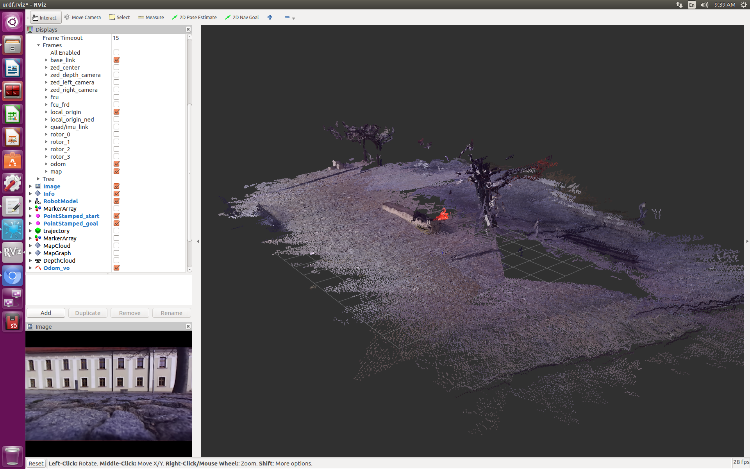
Task: Disable the PointStamped_goal display checkbox
Action: [x=116, y=223]
